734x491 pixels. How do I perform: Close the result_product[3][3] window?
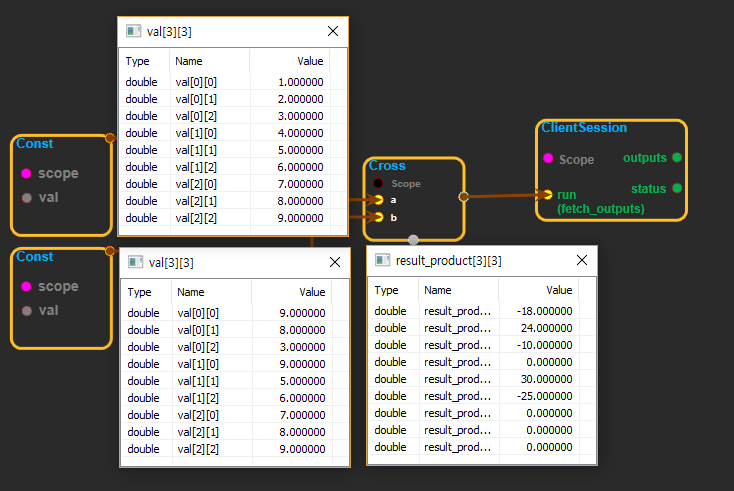click(581, 260)
